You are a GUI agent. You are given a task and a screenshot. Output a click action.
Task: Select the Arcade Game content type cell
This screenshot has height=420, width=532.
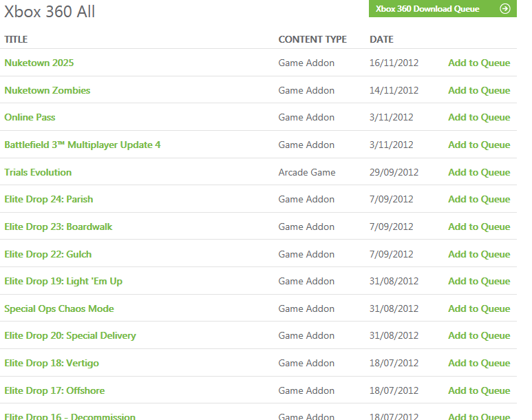point(307,172)
